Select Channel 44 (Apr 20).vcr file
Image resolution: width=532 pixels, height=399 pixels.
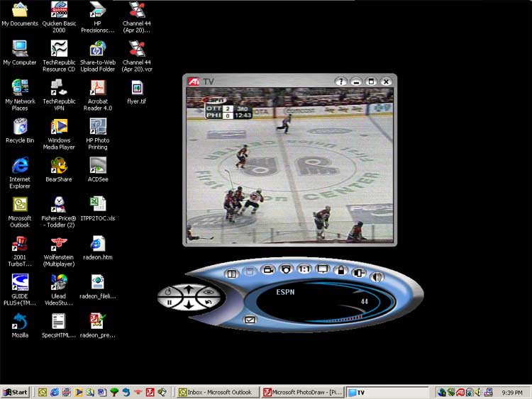137,56
